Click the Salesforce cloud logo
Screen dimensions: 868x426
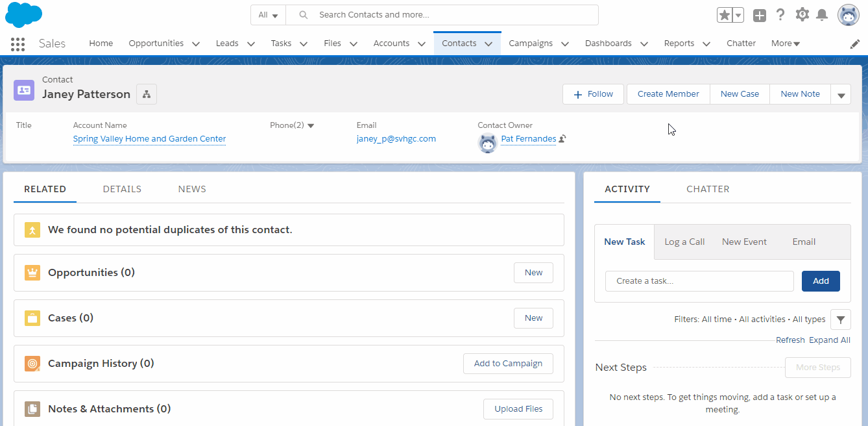click(x=23, y=14)
